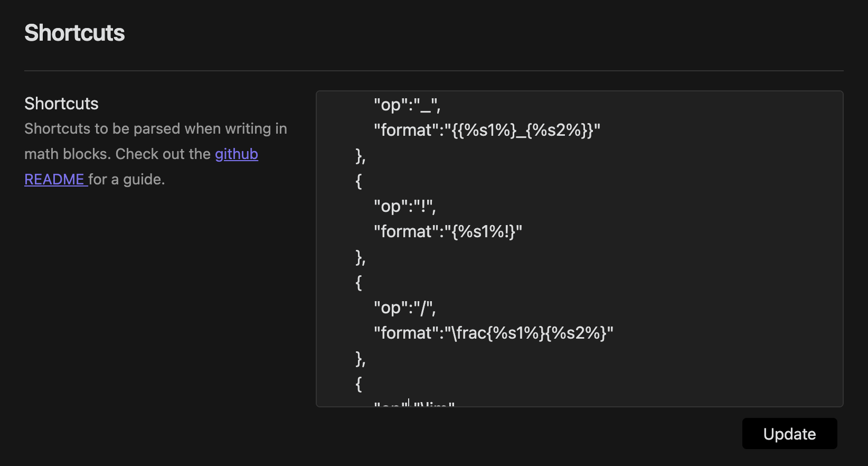The width and height of the screenshot is (868, 466).
Task: Click the Shortcuts page heading
Action: coord(74,33)
